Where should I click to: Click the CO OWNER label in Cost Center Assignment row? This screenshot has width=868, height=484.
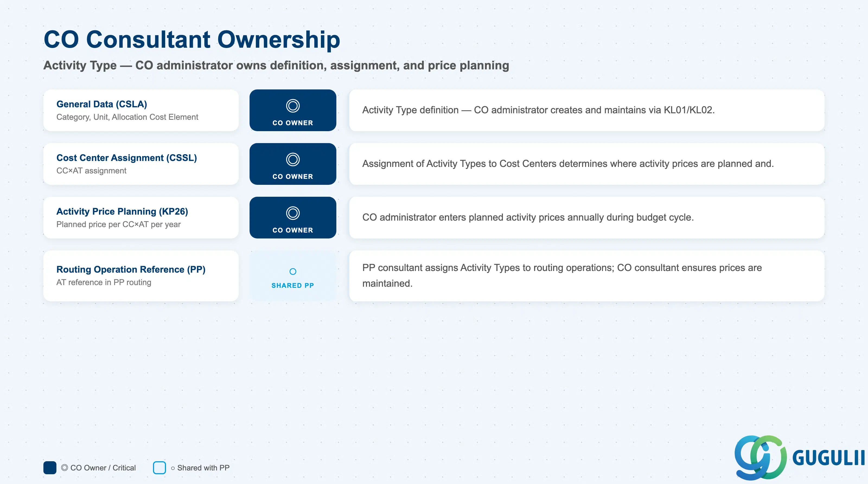pos(293,176)
